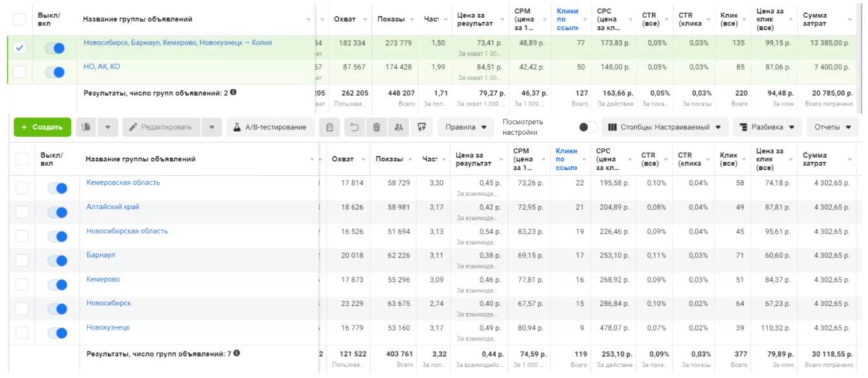Click the export icon beside Правила
Viewport: 868px width, 378px height.
pyautogui.click(x=422, y=128)
